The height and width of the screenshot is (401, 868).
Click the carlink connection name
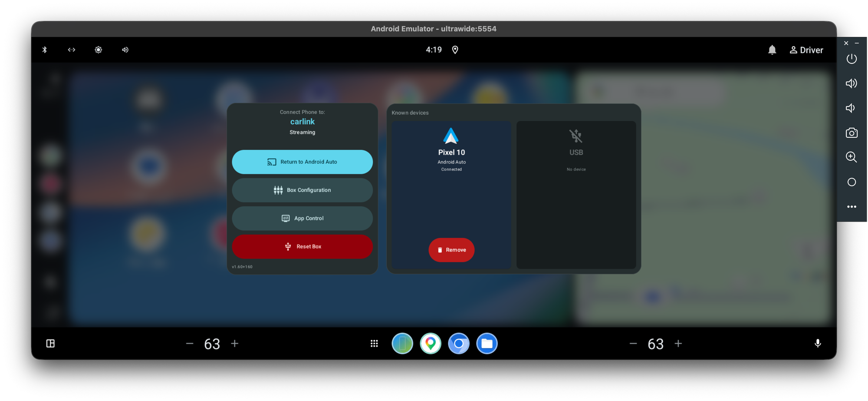[x=302, y=122]
